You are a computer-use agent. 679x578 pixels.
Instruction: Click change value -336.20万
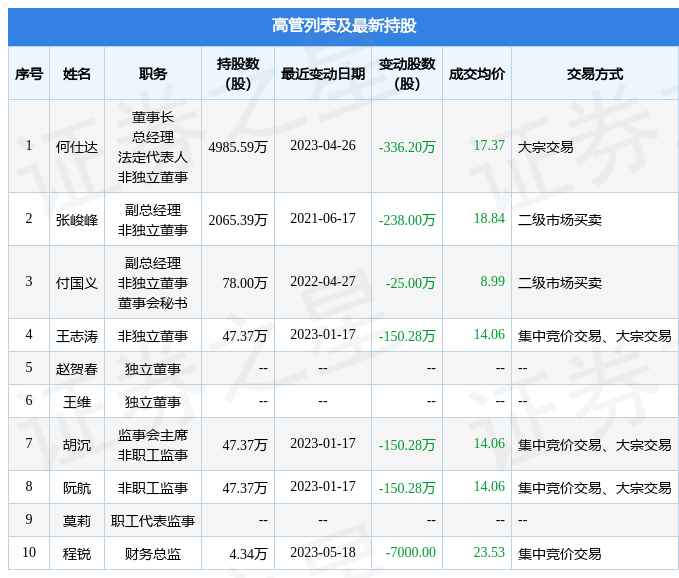pyautogui.click(x=407, y=147)
